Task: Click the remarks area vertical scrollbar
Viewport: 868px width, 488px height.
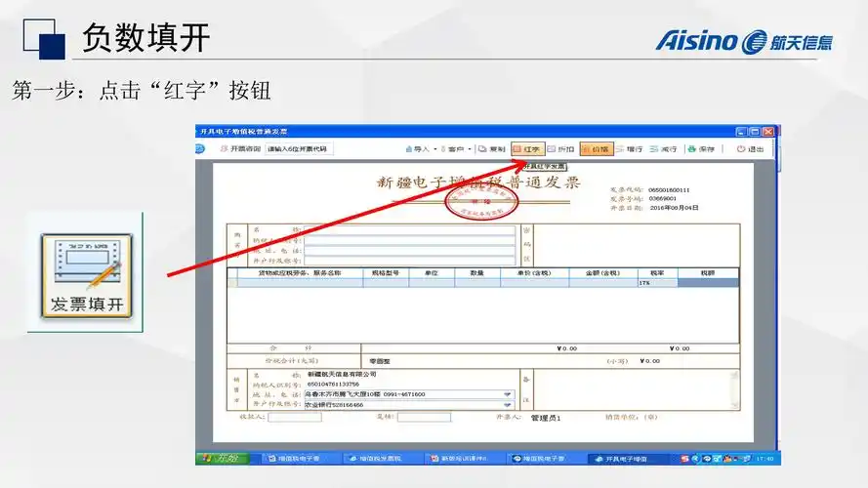Action: coord(735,389)
